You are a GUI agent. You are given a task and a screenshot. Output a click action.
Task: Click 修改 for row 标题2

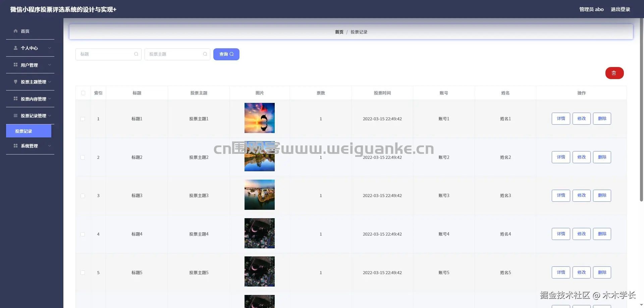[582, 157]
